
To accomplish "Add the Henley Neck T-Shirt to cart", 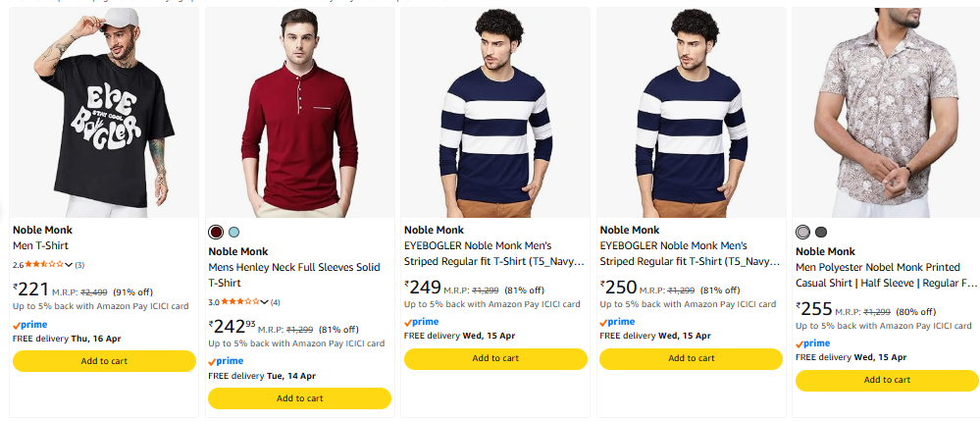I will click(299, 398).
